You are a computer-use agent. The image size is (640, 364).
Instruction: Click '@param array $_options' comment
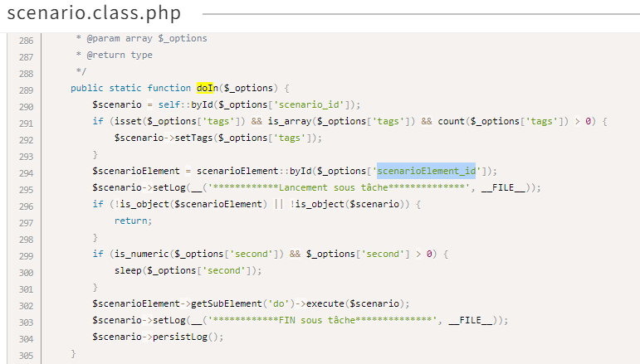[x=147, y=38]
